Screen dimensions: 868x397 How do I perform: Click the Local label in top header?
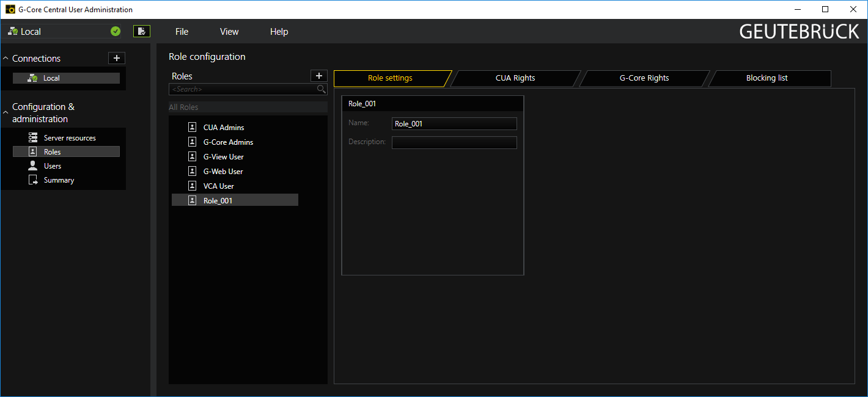tap(31, 32)
